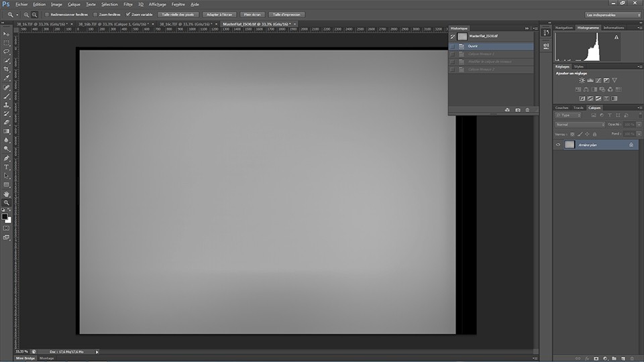Select the Path Selection tool

pyautogui.click(x=6, y=176)
